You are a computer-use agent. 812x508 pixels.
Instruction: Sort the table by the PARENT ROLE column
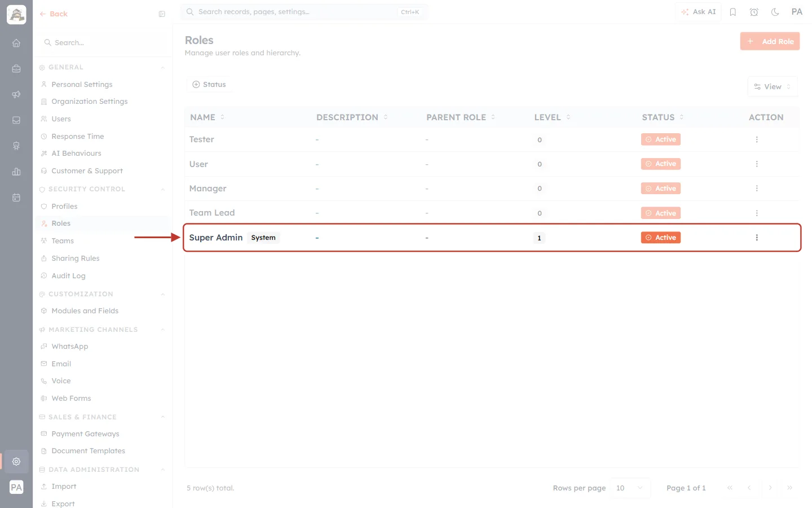pos(461,117)
